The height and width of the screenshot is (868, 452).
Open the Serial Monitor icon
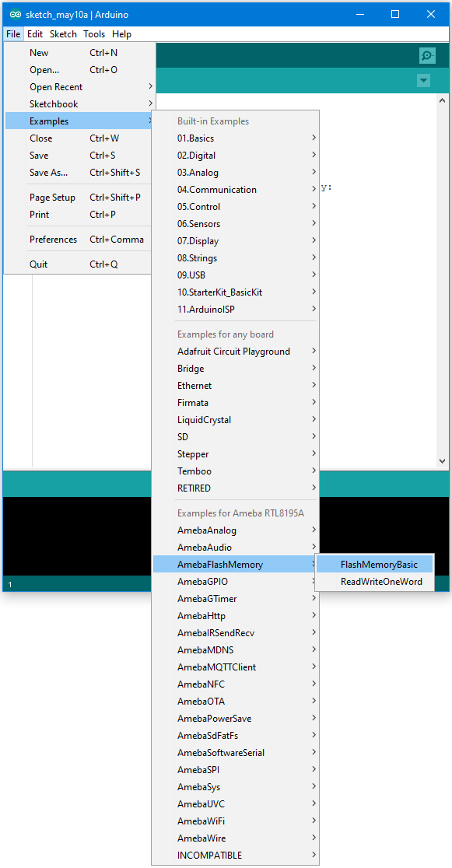427,55
